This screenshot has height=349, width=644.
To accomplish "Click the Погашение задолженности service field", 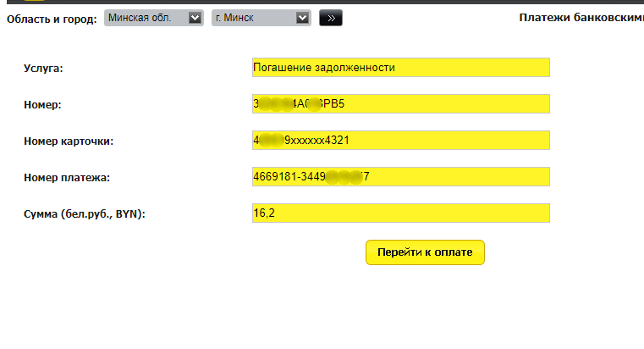I will 401,68.
